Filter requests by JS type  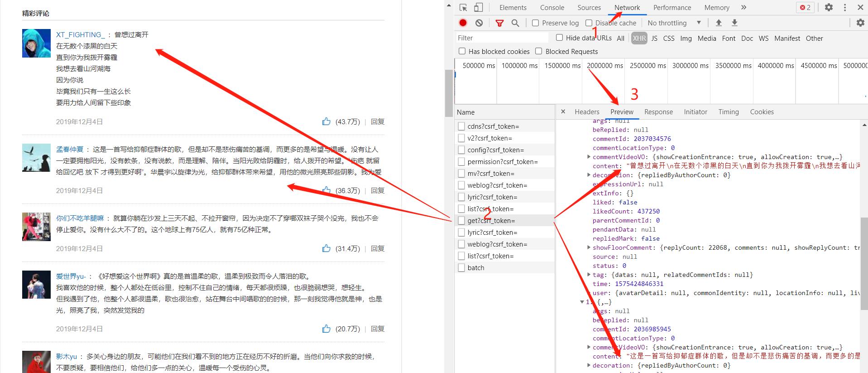[x=654, y=38]
